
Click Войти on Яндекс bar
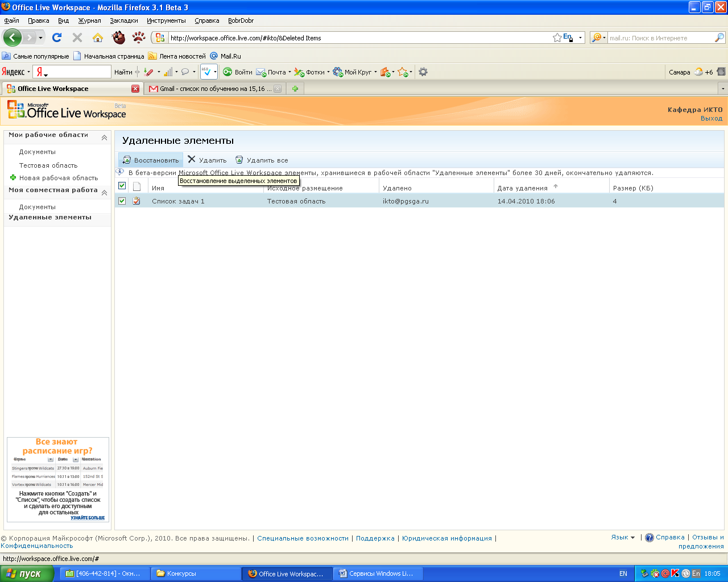point(237,72)
